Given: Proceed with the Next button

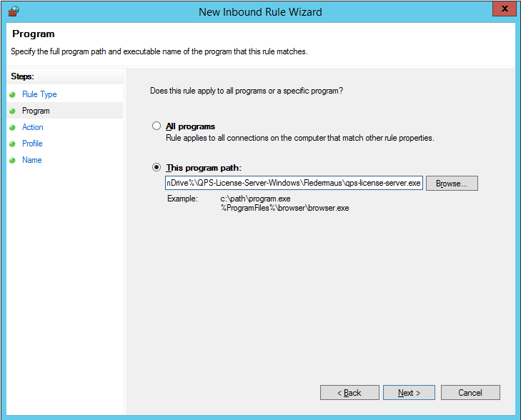Looking at the screenshot, I should tap(409, 393).
